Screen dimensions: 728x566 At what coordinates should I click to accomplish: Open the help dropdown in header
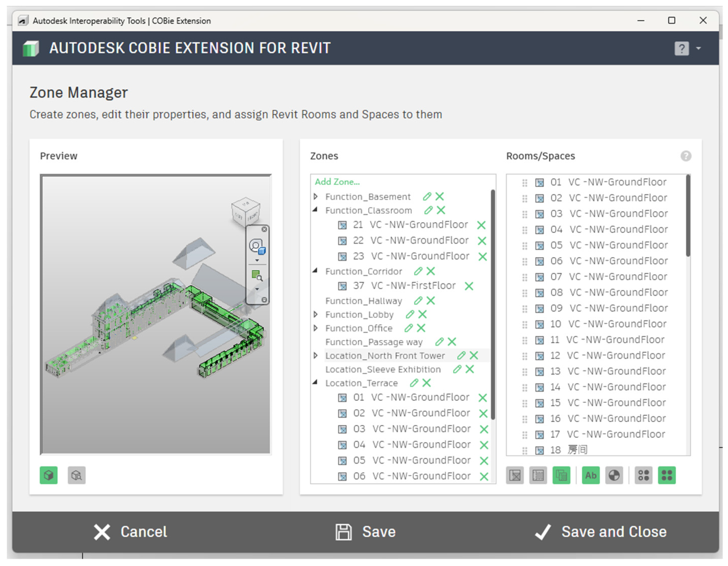698,48
